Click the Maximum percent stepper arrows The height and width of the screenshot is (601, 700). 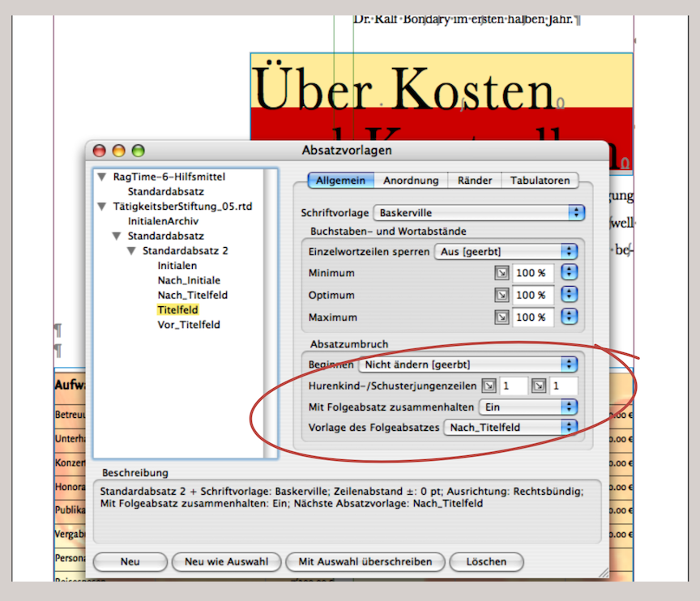(570, 317)
